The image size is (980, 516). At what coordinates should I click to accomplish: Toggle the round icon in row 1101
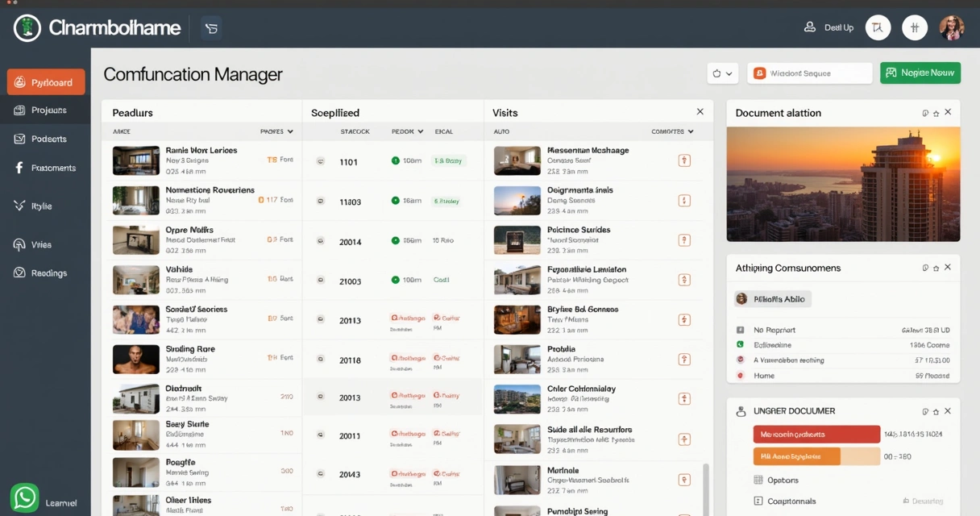coord(321,162)
